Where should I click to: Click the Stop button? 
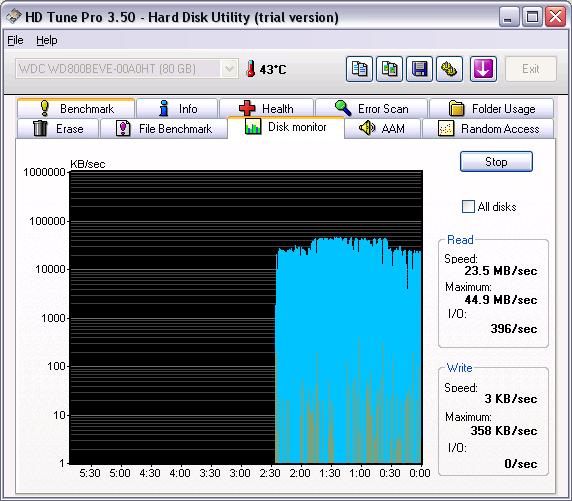496,162
